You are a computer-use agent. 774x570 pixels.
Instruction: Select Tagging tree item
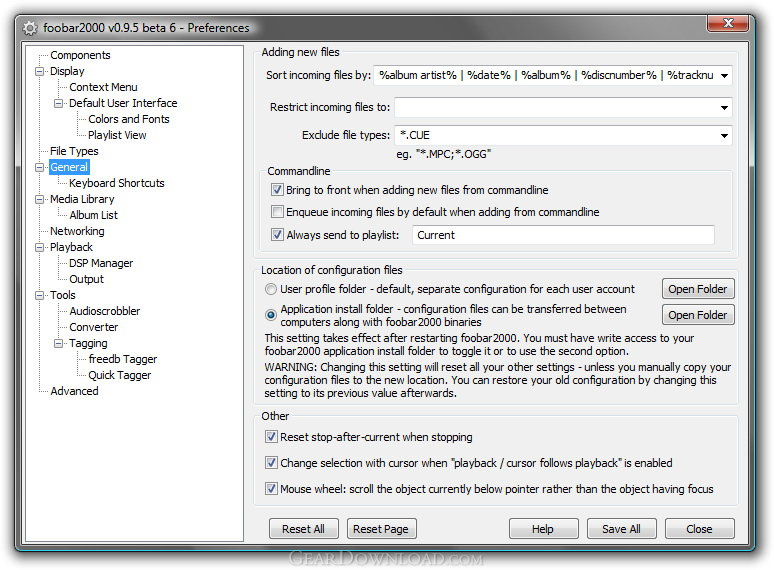[x=88, y=343]
